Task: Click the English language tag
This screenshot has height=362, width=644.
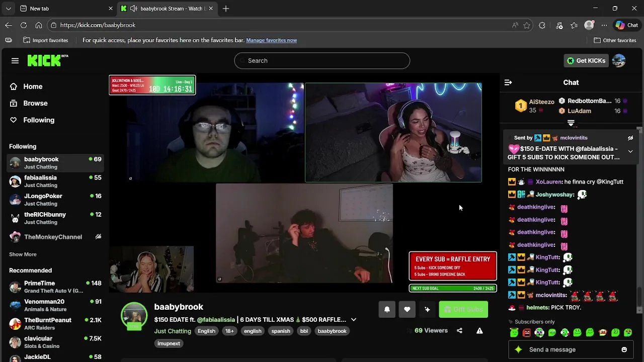Action: point(206,331)
